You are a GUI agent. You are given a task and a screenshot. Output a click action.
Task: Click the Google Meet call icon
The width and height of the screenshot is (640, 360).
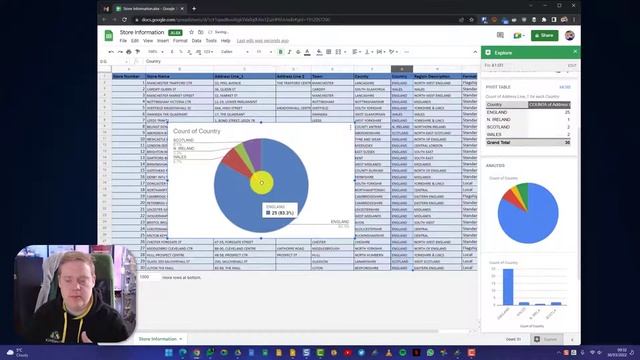click(x=518, y=36)
